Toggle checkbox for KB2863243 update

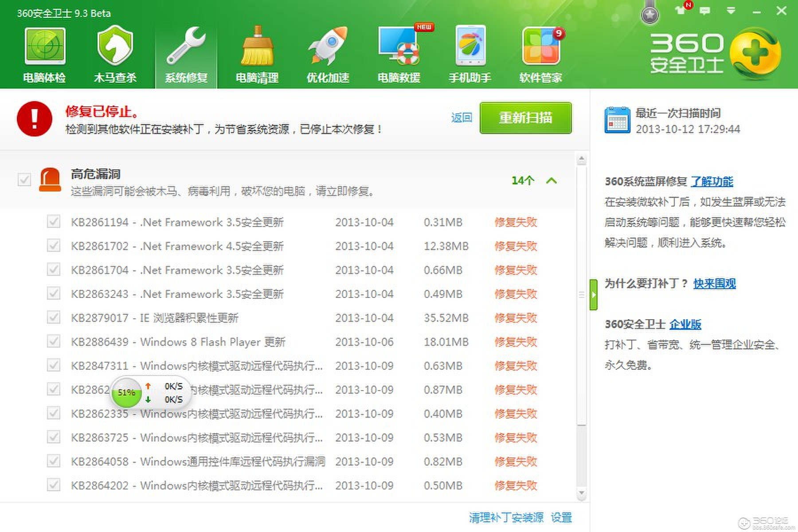(x=54, y=293)
